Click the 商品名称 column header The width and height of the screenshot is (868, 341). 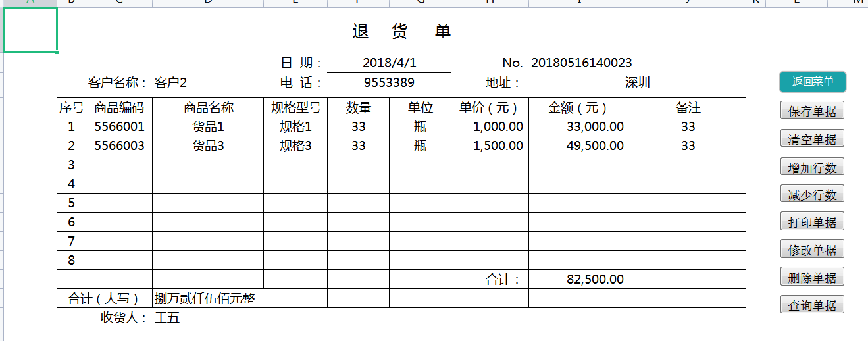coord(208,107)
